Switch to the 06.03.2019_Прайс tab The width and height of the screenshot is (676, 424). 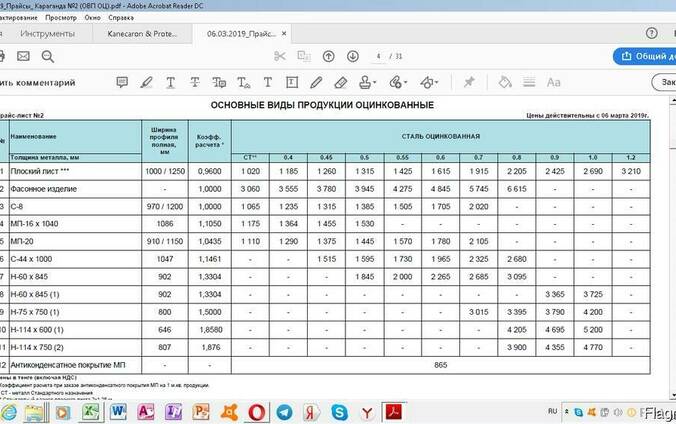pyautogui.click(x=241, y=34)
